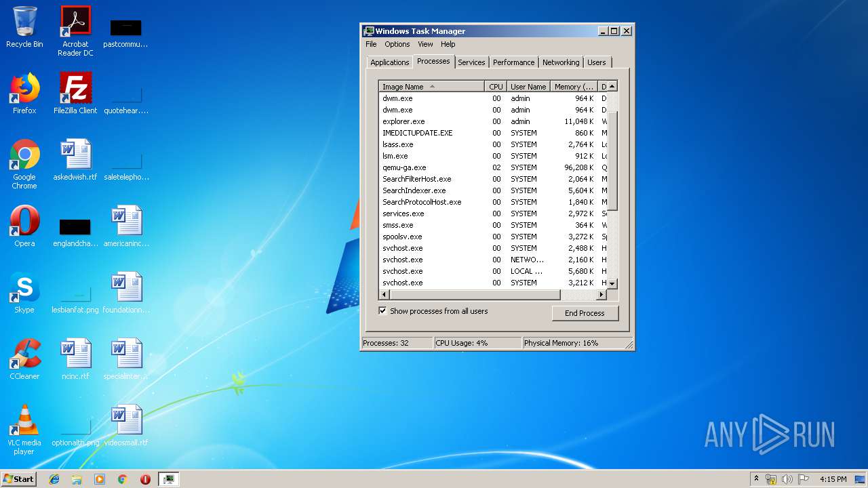
Task: Select Task Manager taskbar button
Action: (x=168, y=479)
